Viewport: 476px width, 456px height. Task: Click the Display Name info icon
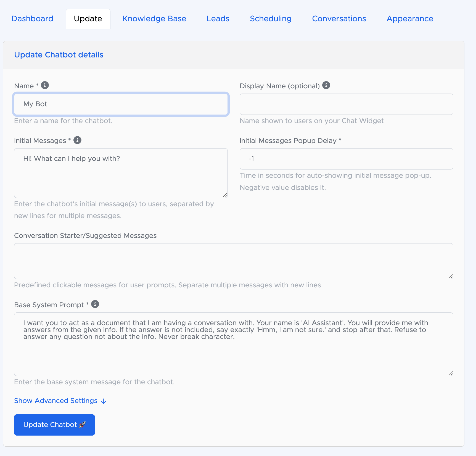tap(326, 85)
